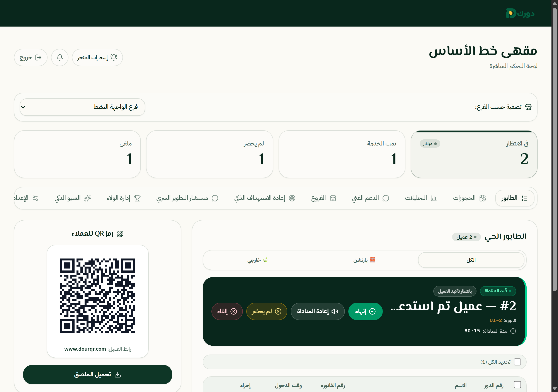This screenshot has height=392, width=558.
Task: Click the clock icon beside مدة المناداة
Action: [513, 331]
